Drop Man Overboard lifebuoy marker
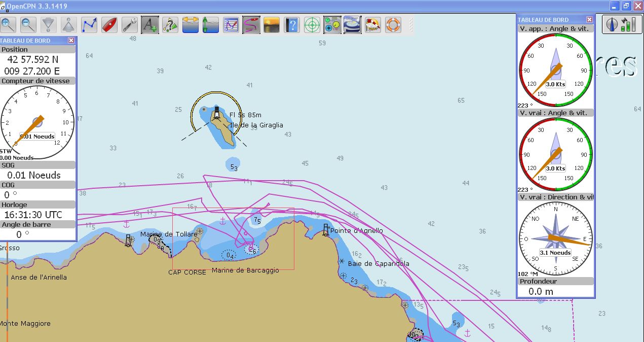644x342 pixels. click(x=393, y=24)
